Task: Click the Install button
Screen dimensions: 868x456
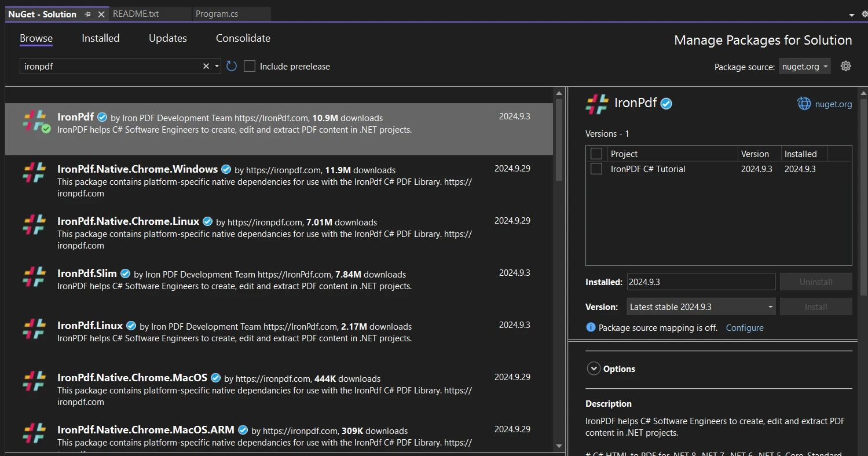Action: tap(816, 307)
